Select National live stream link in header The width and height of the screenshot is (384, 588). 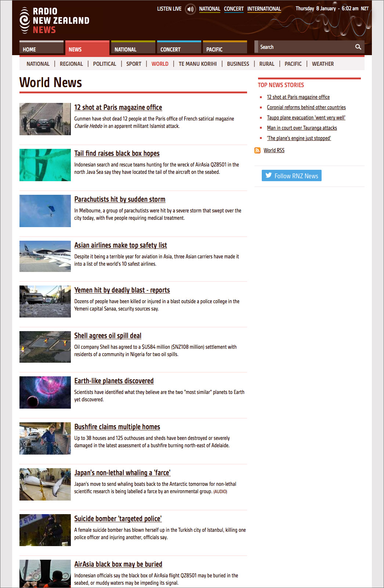210,9
